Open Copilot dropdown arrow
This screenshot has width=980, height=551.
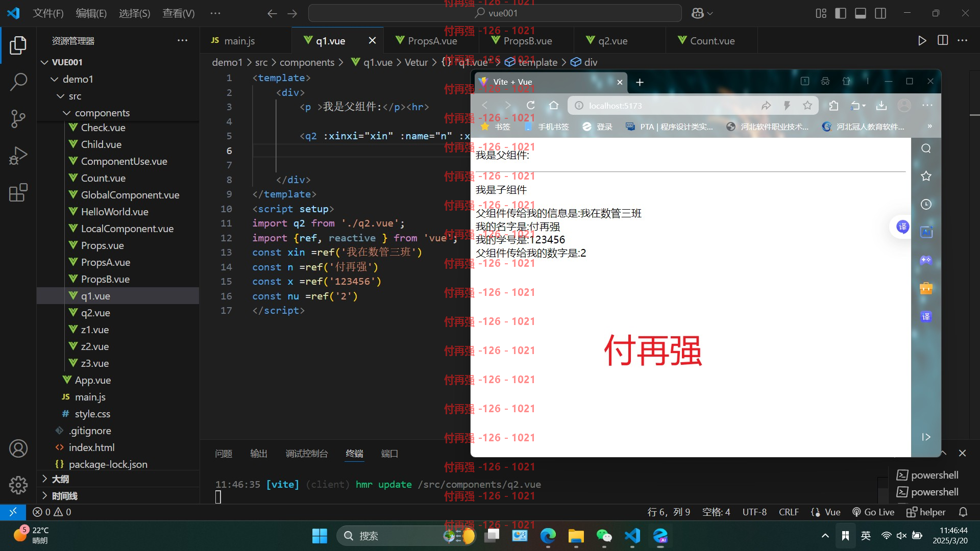[x=710, y=14]
